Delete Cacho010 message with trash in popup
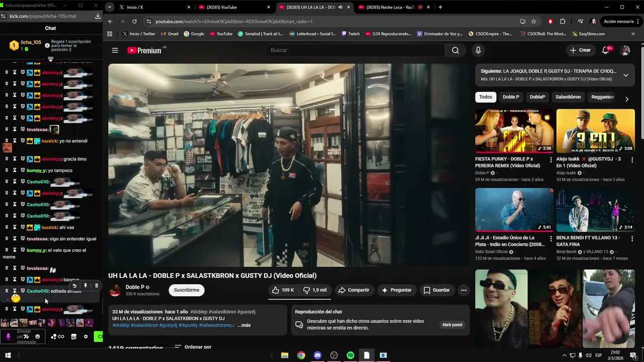The height and width of the screenshot is (362, 644). 97,286
